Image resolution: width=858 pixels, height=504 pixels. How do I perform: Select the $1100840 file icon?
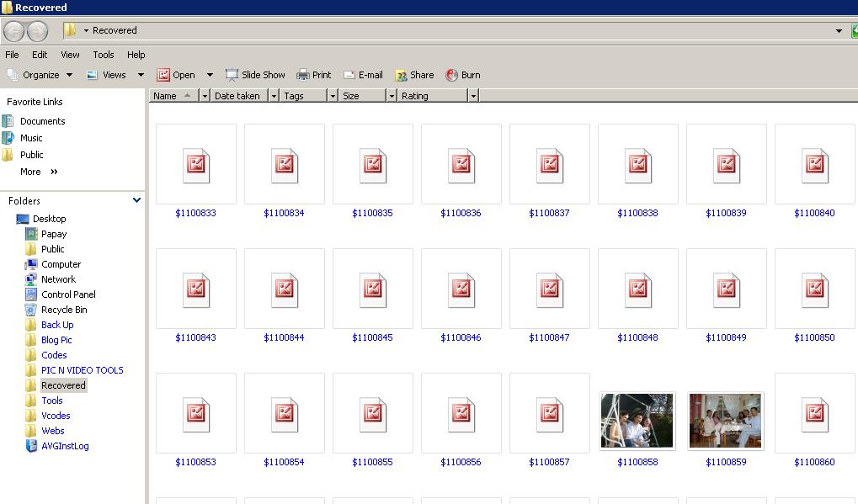click(x=815, y=165)
